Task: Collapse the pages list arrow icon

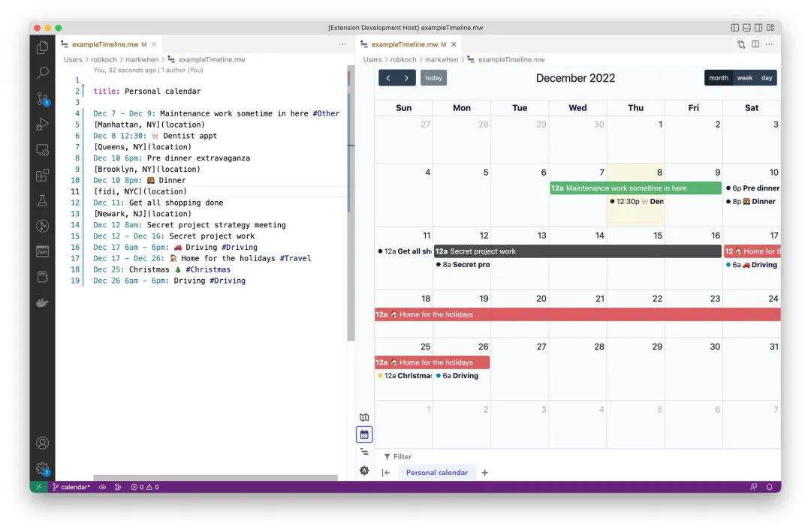Action: coord(386,473)
